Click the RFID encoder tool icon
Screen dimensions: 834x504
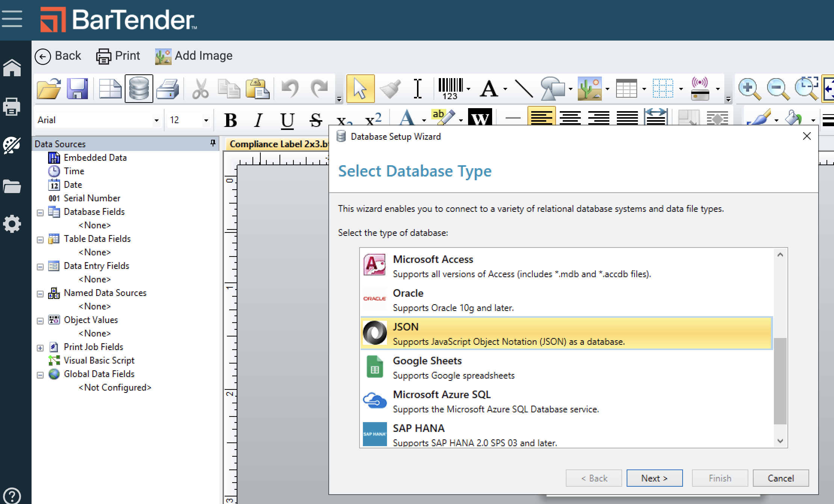(x=700, y=89)
